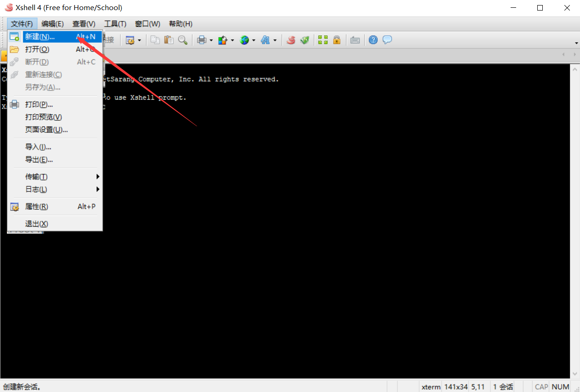Screen dimensions: 580x392
Task: Click the font toolbar icon
Action: 266,40
